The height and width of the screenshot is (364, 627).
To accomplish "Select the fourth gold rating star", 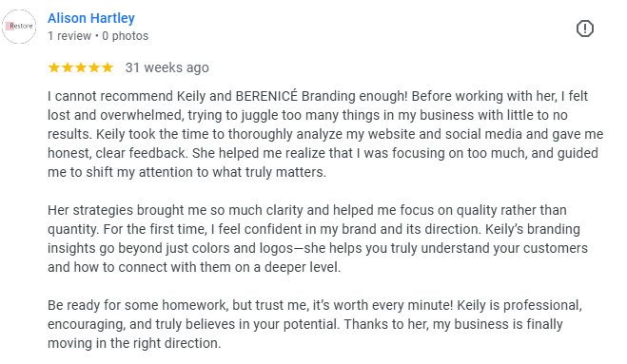I will [94, 67].
